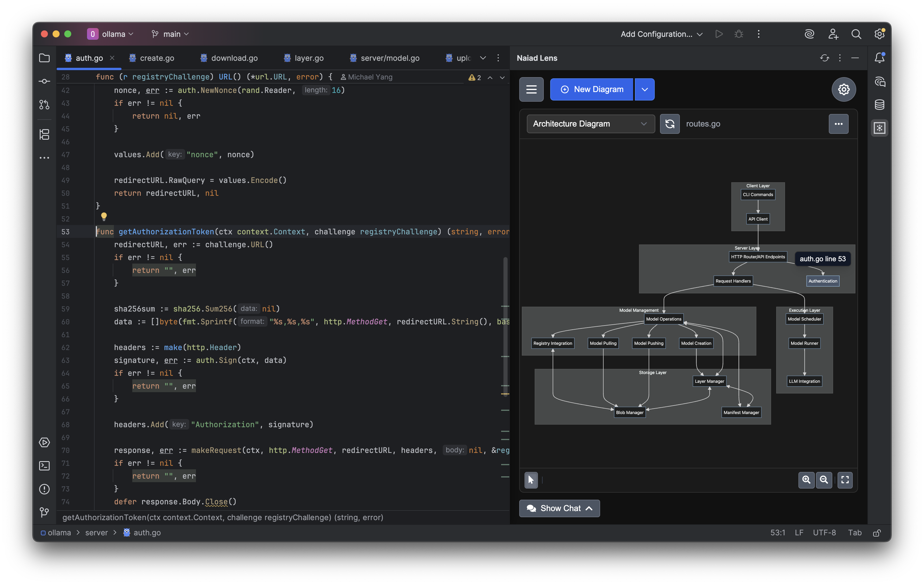Select the pointer cursor tool in diagram toolbar
Viewport: 924px width, 585px height.
[531, 480]
